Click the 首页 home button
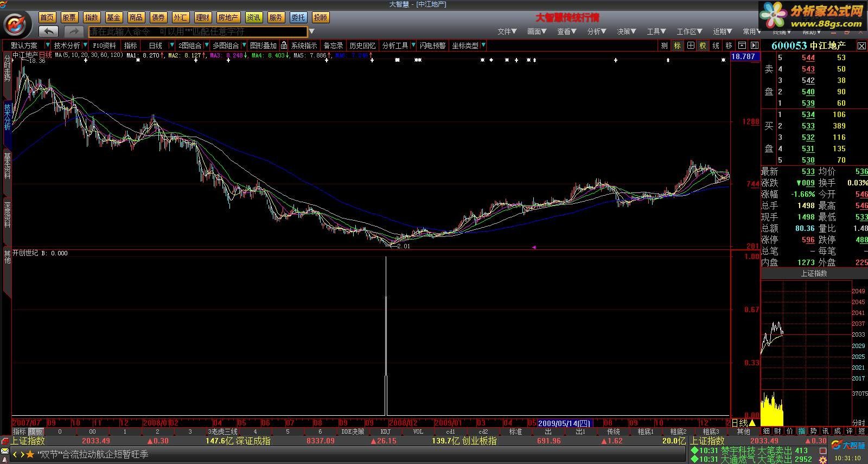Viewport: 868px width, 464px height. tap(47, 17)
